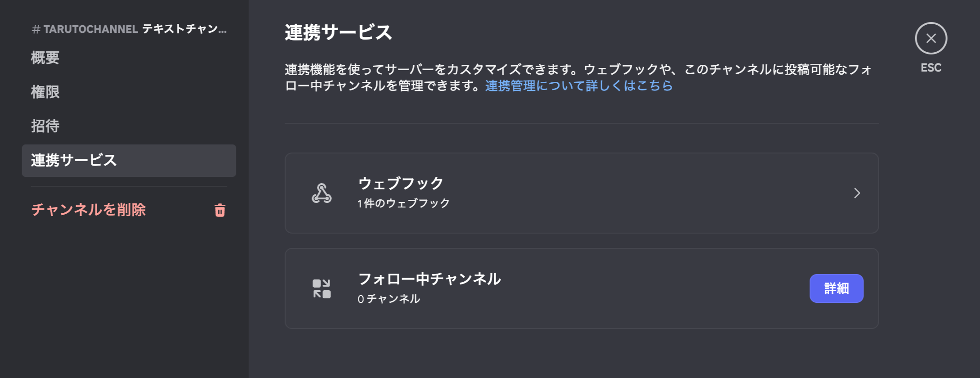
Task: Click the ESC label to exit settings
Action: [x=930, y=67]
